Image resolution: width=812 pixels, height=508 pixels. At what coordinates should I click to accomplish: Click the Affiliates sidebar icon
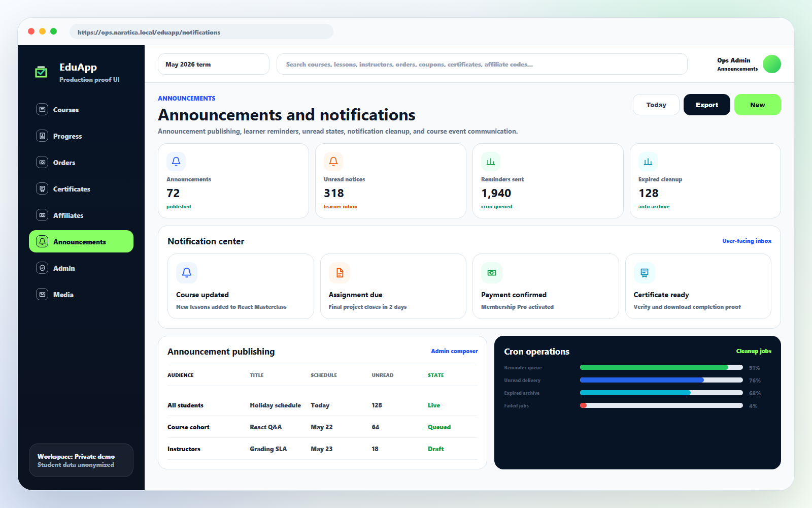pos(42,215)
